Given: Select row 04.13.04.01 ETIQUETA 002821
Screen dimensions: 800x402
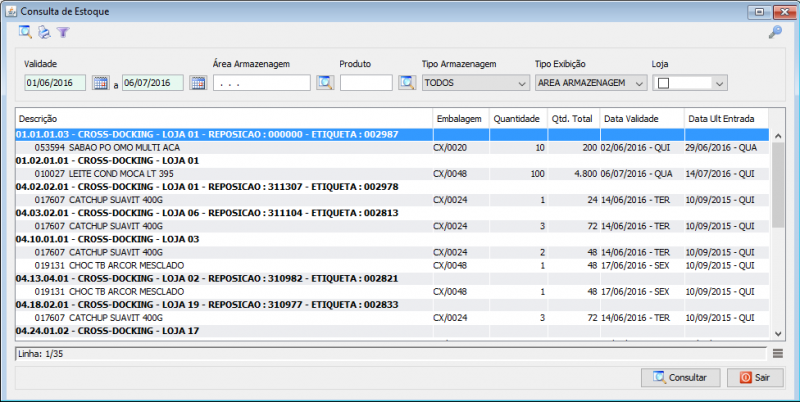Looking at the screenshot, I should point(392,279).
